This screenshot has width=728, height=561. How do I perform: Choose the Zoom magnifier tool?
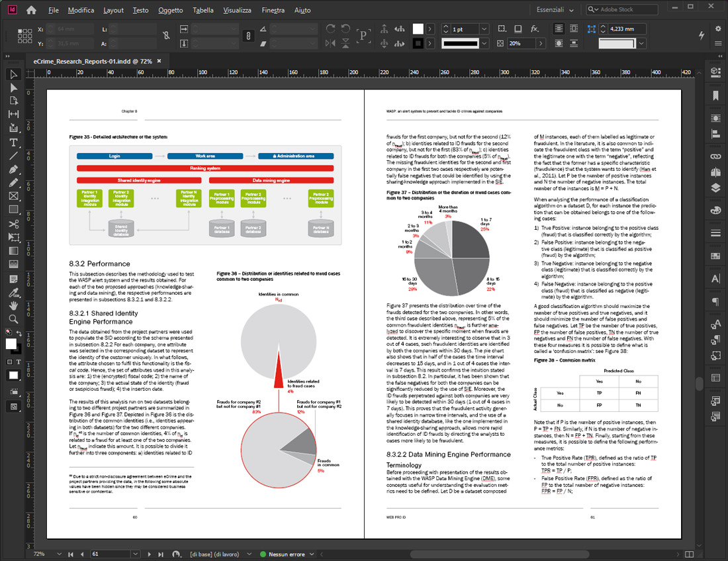click(13, 319)
